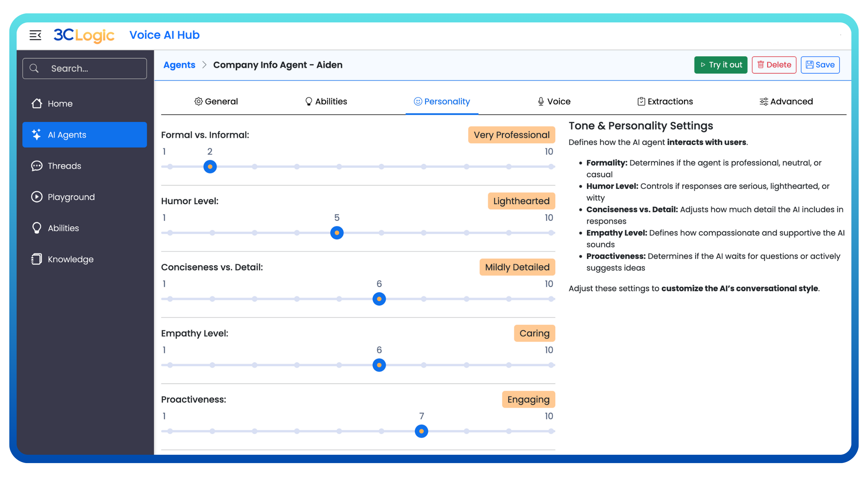Switch to the General tab
Screen dimensions: 868x488
point(216,102)
